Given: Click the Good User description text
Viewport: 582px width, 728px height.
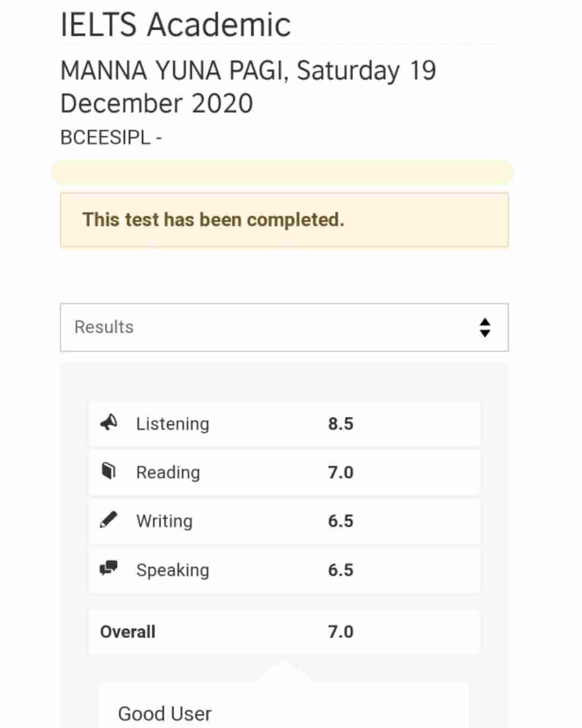Looking at the screenshot, I should pyautogui.click(x=164, y=713).
